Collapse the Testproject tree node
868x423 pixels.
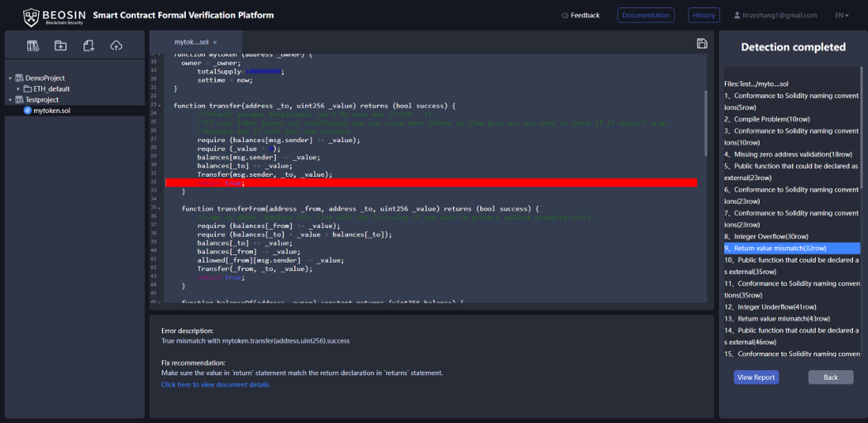(x=11, y=100)
